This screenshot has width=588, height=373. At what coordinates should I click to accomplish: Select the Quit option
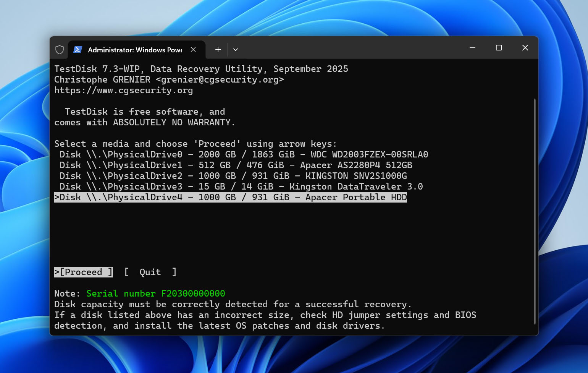[150, 272]
